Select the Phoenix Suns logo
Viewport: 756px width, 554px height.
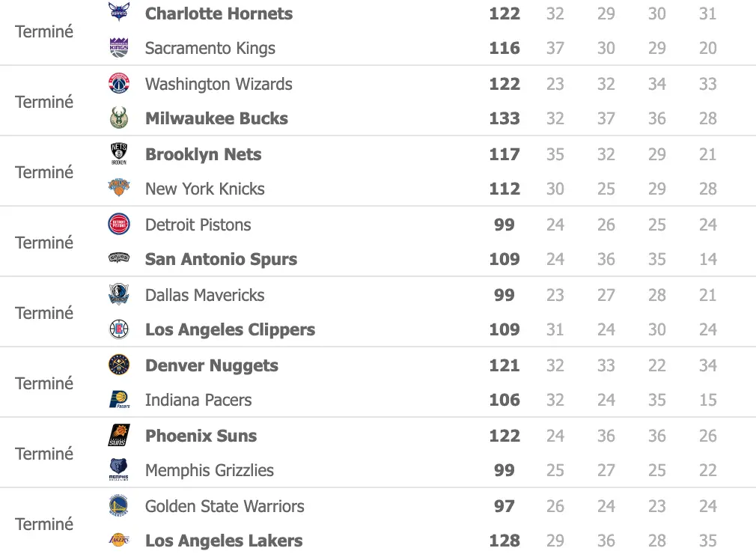pos(119,436)
